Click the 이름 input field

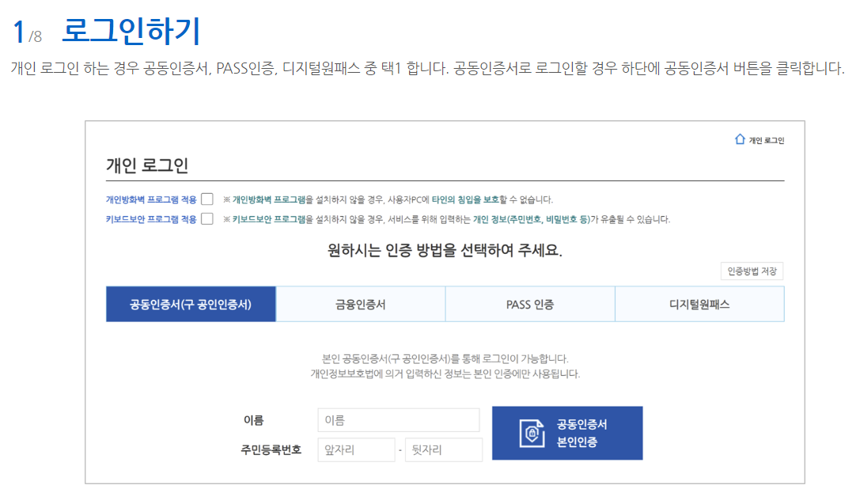[399, 419]
